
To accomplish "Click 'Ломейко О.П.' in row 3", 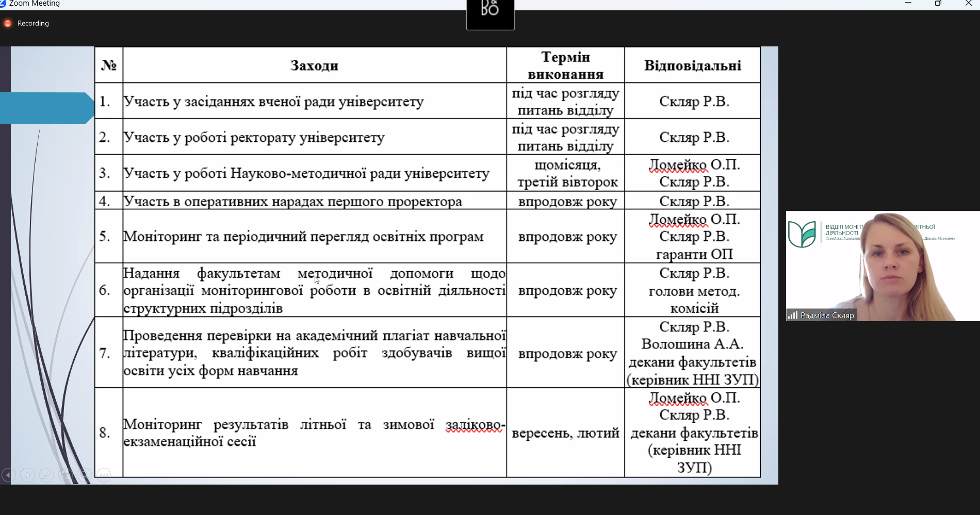I will 694,164.
